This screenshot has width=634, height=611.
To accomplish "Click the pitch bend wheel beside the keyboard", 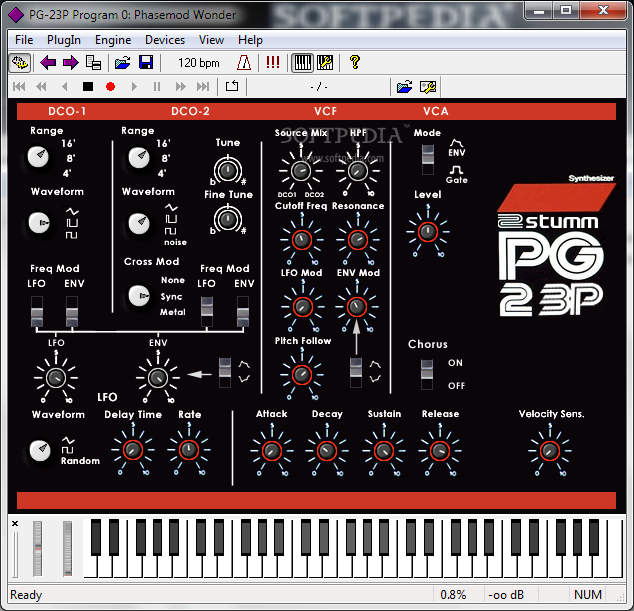I will [37, 549].
